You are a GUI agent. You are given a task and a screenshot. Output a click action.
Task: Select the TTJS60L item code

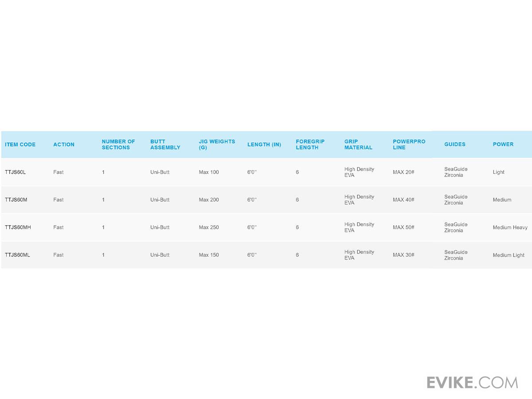click(x=16, y=172)
